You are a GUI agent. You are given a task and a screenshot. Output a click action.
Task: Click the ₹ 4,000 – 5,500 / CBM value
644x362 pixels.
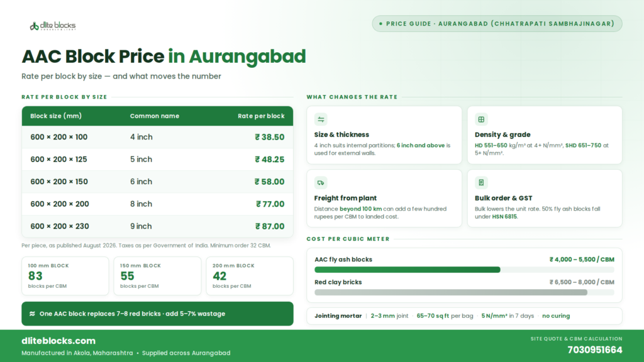[x=582, y=260]
